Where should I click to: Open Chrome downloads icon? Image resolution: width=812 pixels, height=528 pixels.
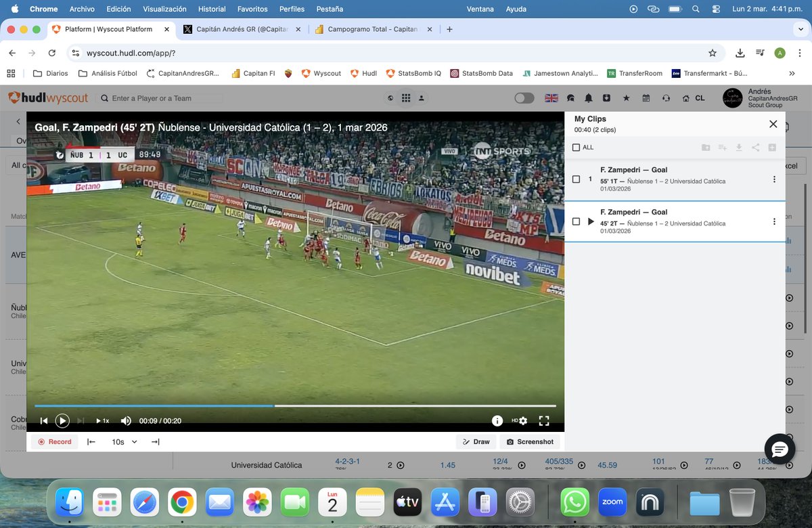(x=740, y=53)
